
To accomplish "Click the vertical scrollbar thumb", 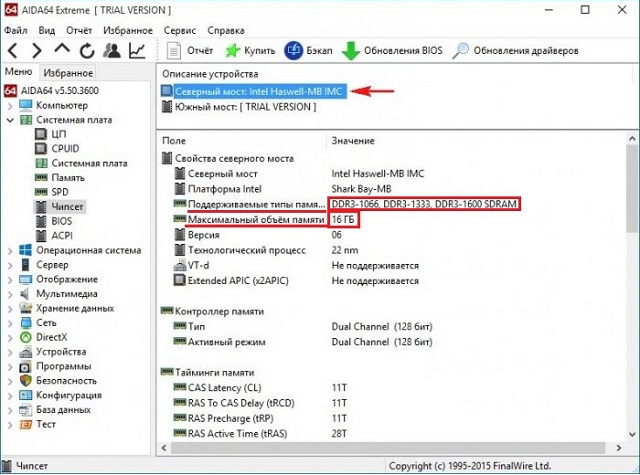I will 632,189.
